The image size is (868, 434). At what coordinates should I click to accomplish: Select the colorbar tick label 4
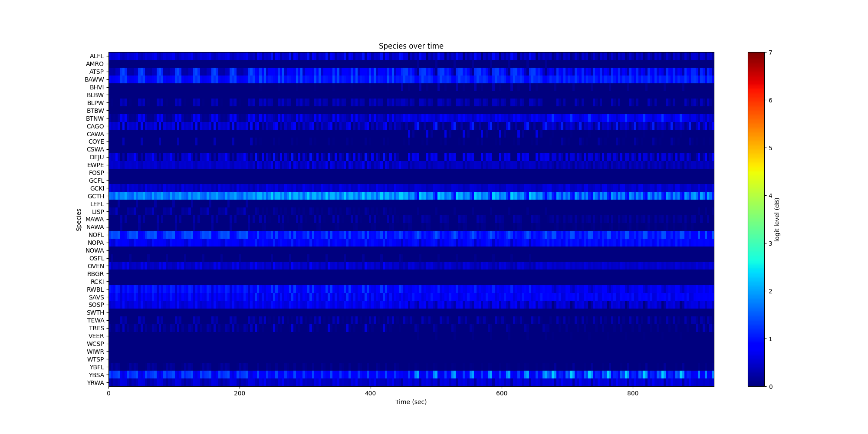coord(770,196)
